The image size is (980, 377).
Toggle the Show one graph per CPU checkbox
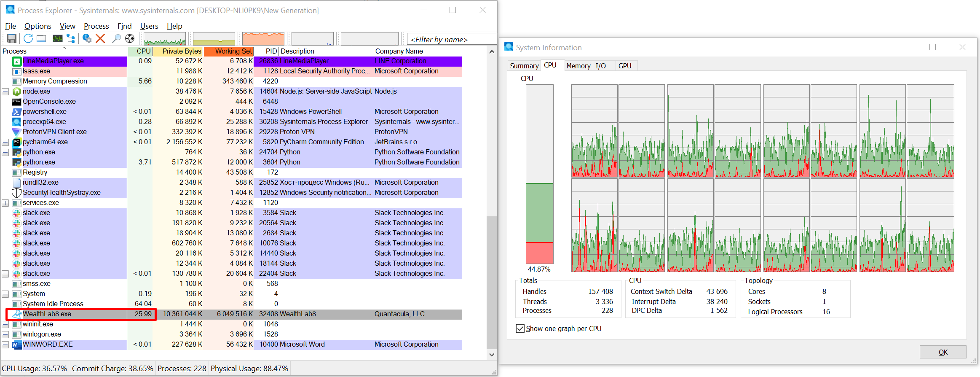520,329
